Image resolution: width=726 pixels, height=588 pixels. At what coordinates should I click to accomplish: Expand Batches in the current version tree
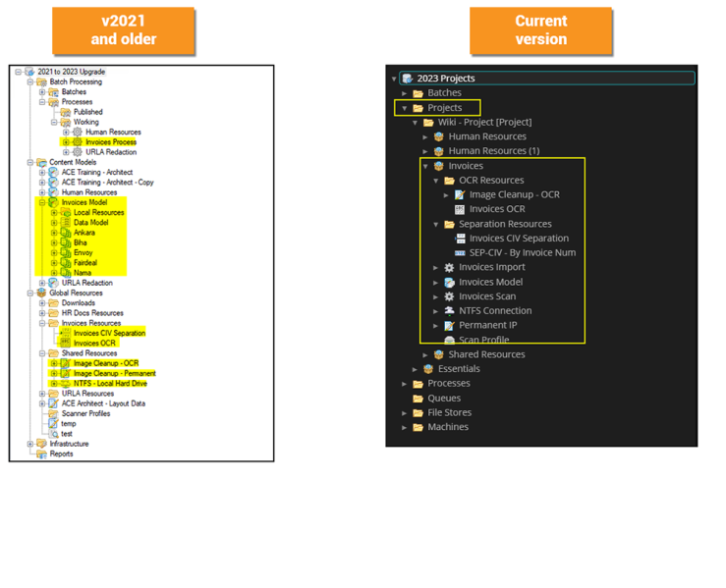(404, 93)
